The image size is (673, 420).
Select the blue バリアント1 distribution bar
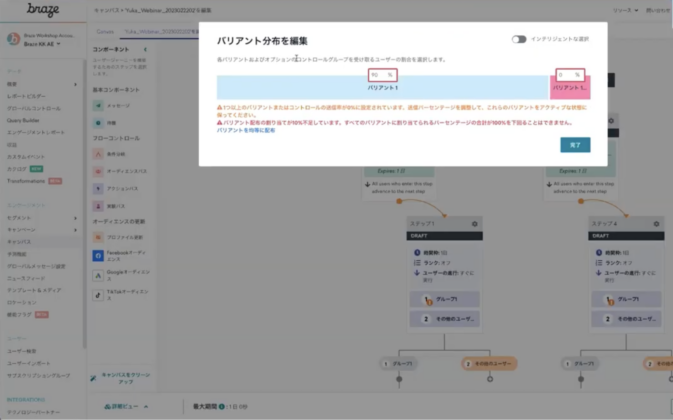382,89
